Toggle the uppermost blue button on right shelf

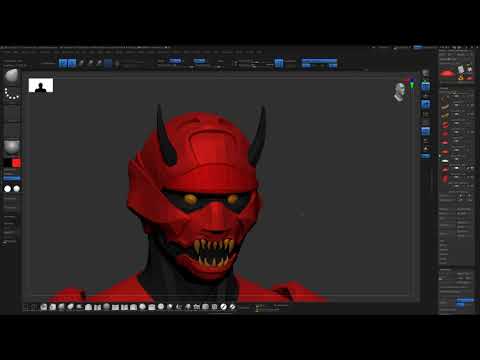point(426,87)
